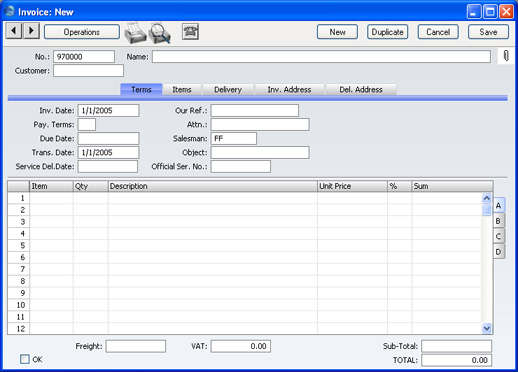Open the Del. Address tab

[x=361, y=89]
